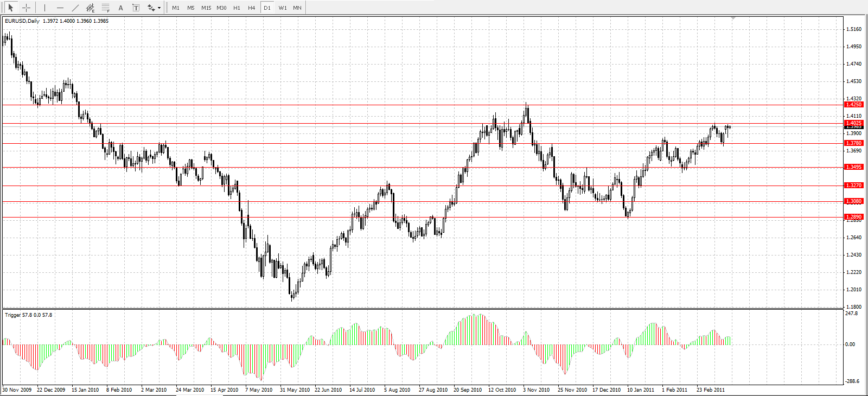Choose the Text Label tool

136,8
